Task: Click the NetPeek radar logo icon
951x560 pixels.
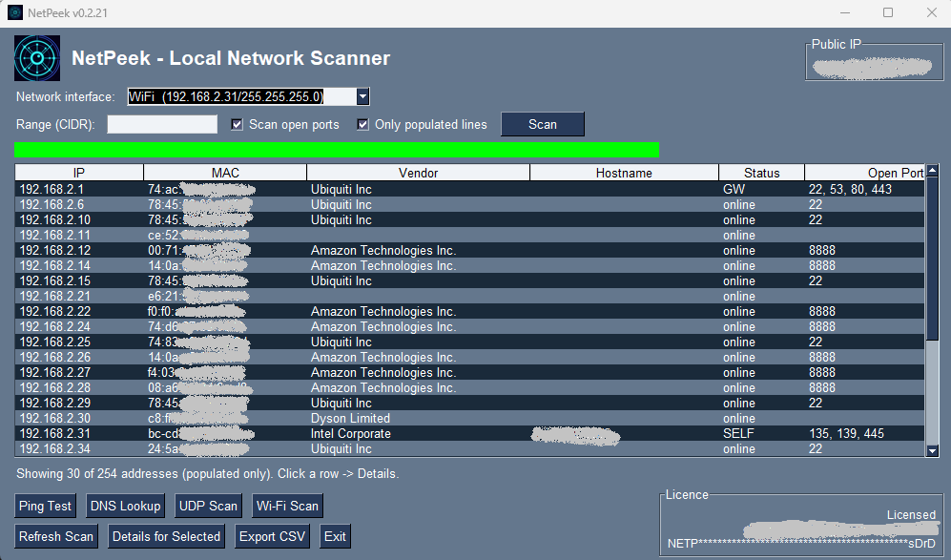Action: (x=37, y=58)
